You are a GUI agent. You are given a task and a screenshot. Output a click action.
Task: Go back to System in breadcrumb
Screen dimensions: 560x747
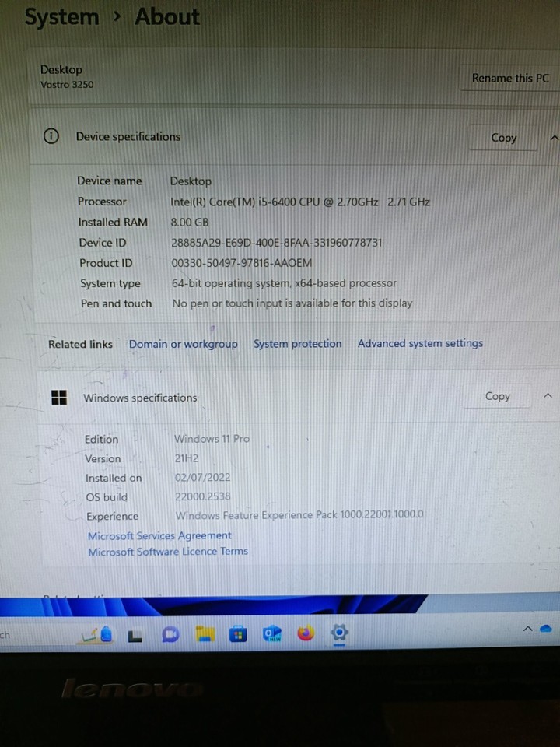[x=62, y=17]
